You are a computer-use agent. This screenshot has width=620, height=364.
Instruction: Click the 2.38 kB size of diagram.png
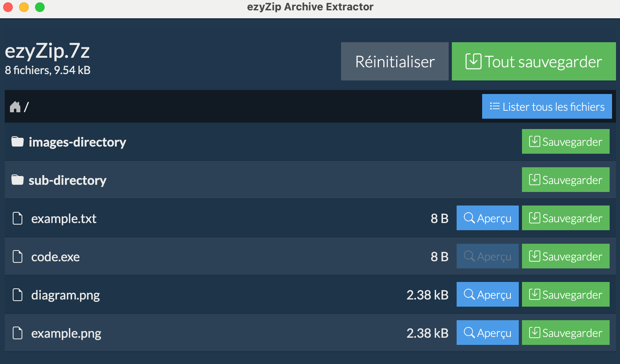[x=427, y=295]
